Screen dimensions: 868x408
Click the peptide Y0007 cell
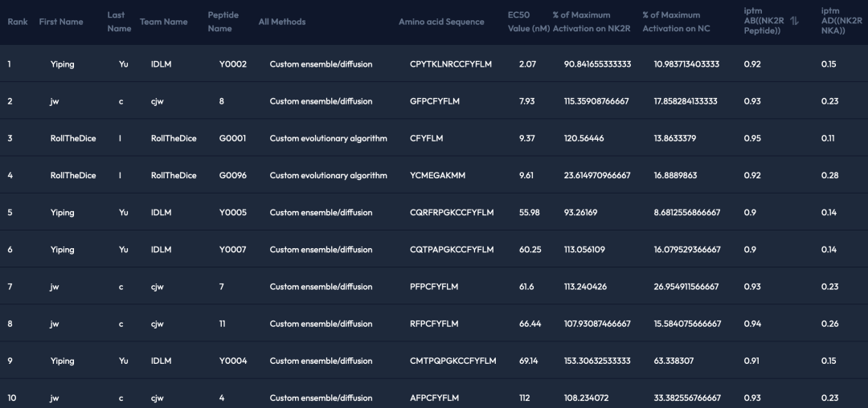pyautogui.click(x=232, y=250)
